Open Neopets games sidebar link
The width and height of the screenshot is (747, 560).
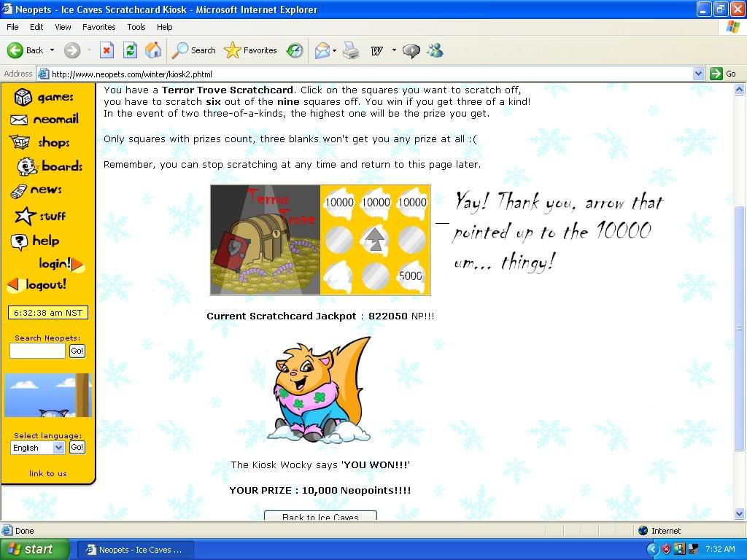[x=44, y=97]
